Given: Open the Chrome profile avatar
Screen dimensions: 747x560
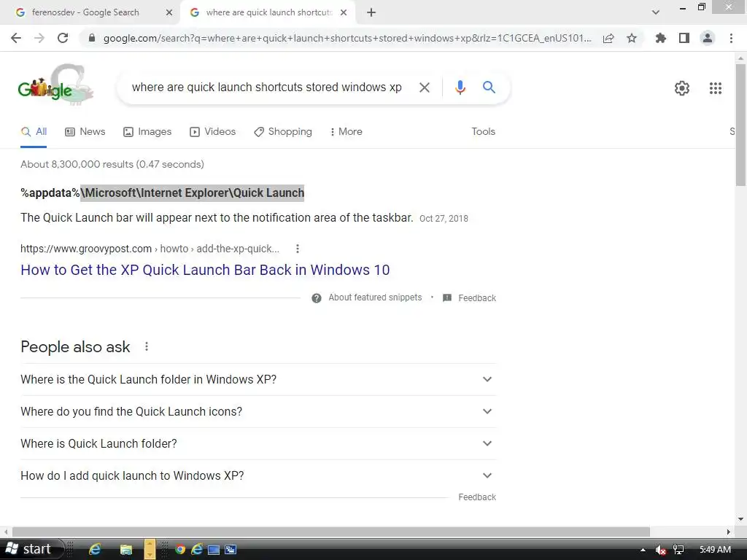Looking at the screenshot, I should coord(708,38).
